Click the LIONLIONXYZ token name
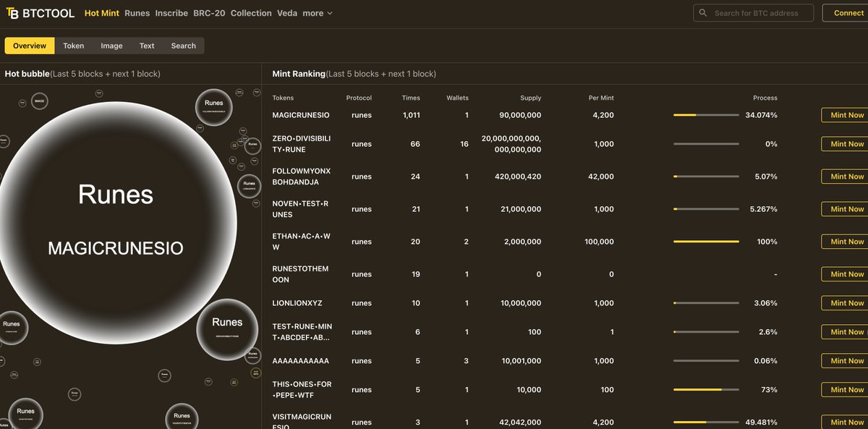This screenshot has width=868, height=429. click(296, 303)
